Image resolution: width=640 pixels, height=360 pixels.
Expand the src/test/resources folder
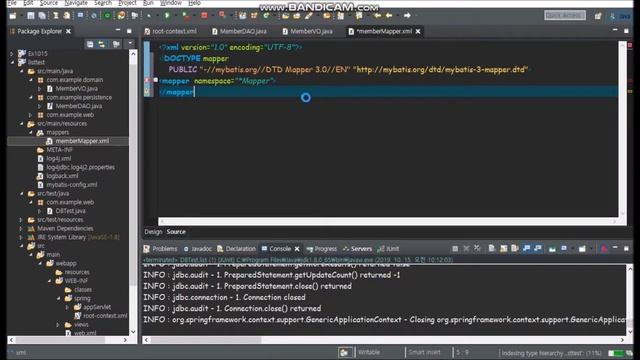click(21, 220)
